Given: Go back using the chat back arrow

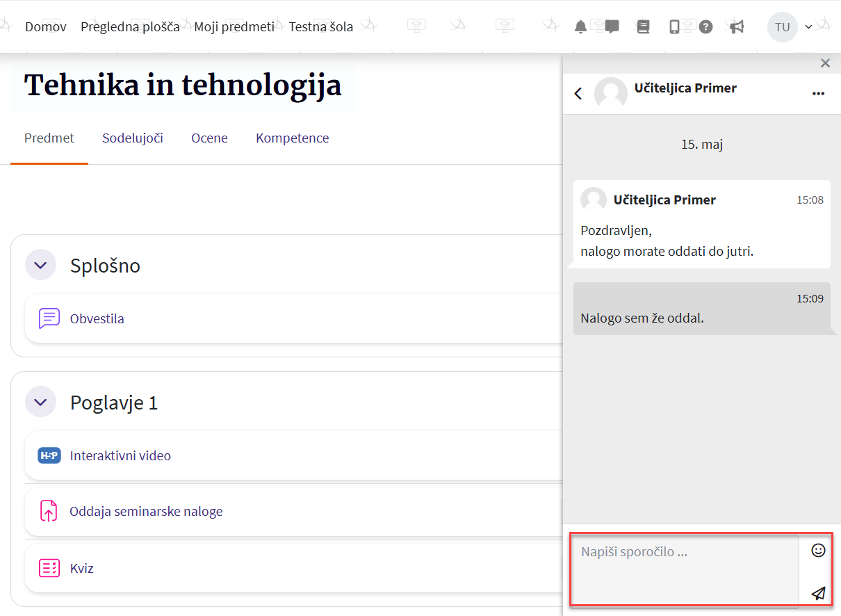Looking at the screenshot, I should pyautogui.click(x=578, y=93).
